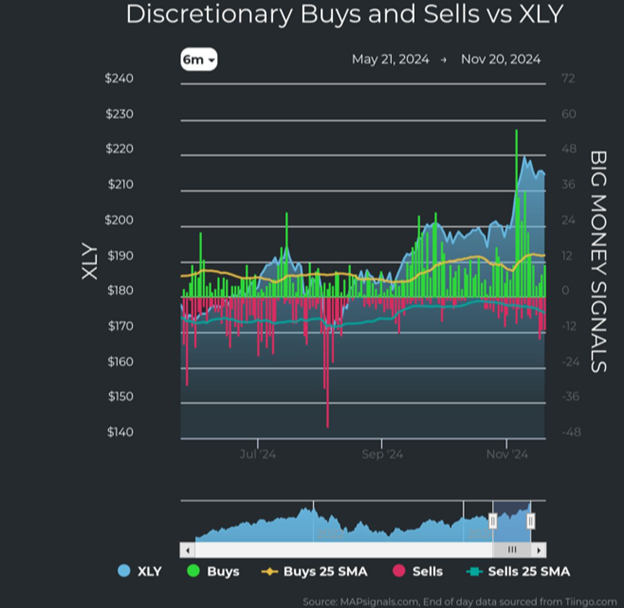624x609 pixels.
Task: Click the XLY legend label text
Action: [148, 571]
